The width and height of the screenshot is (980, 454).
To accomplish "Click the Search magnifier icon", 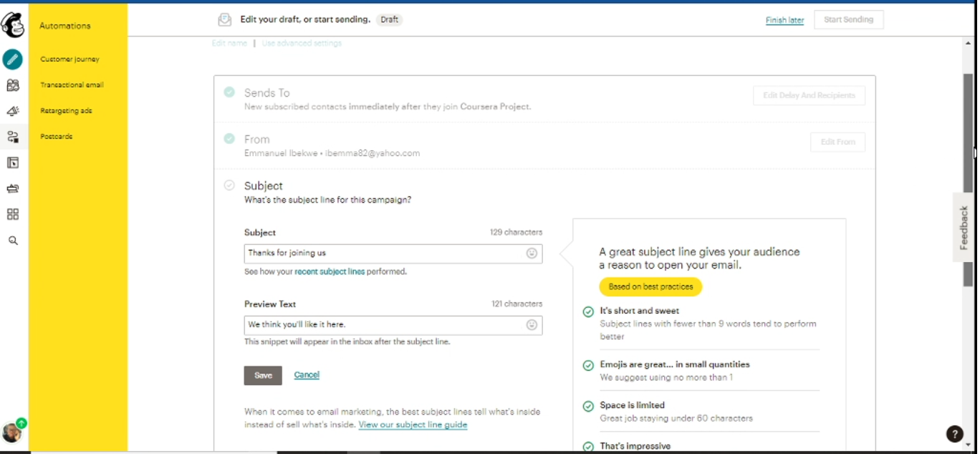I will (x=13, y=241).
